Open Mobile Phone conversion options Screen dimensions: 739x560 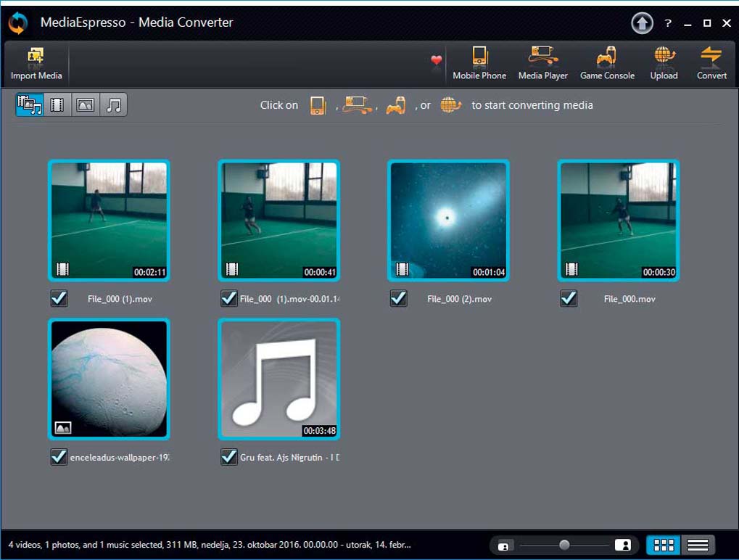tap(479, 64)
